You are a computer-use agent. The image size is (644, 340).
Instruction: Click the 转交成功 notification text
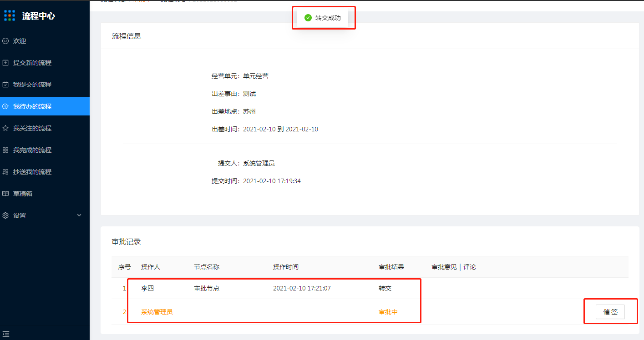click(328, 18)
